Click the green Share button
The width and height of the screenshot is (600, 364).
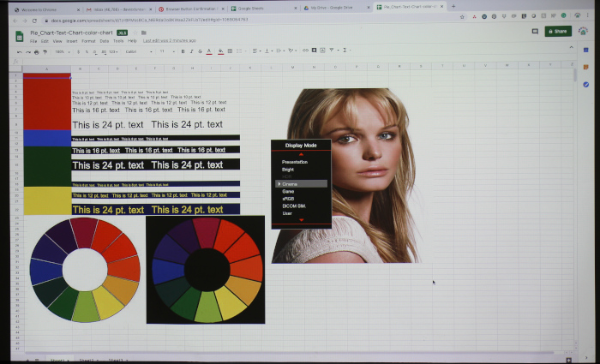(x=557, y=32)
